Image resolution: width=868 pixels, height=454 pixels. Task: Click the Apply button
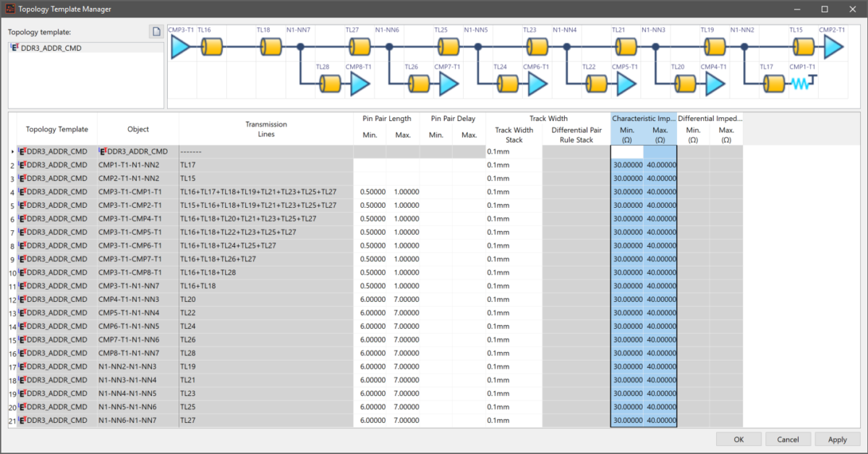pos(837,440)
